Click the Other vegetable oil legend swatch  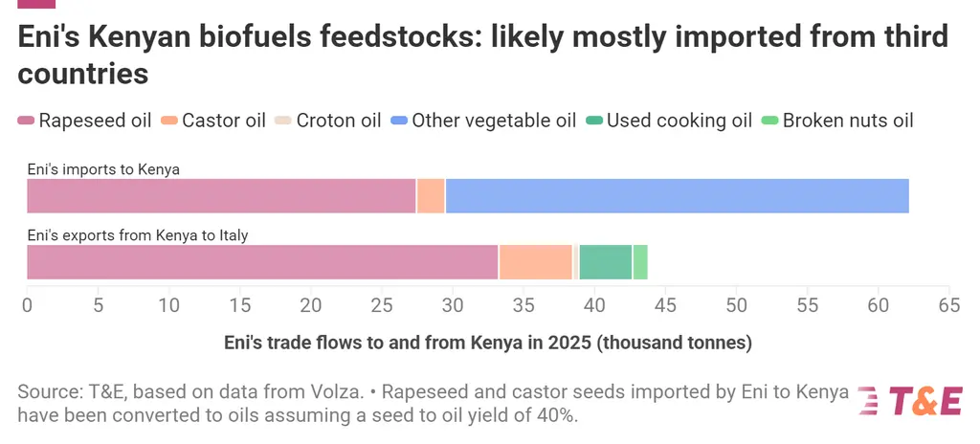(x=398, y=121)
